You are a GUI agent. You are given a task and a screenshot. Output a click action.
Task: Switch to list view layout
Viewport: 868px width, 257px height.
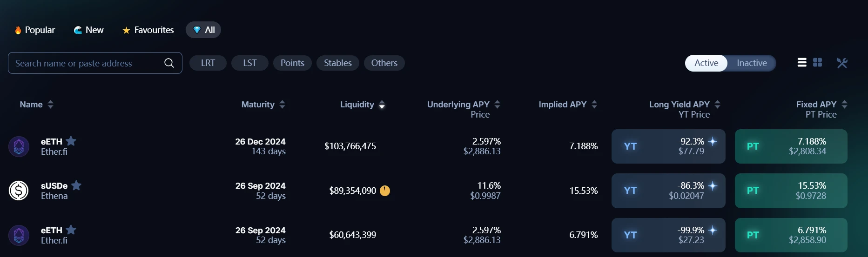802,63
